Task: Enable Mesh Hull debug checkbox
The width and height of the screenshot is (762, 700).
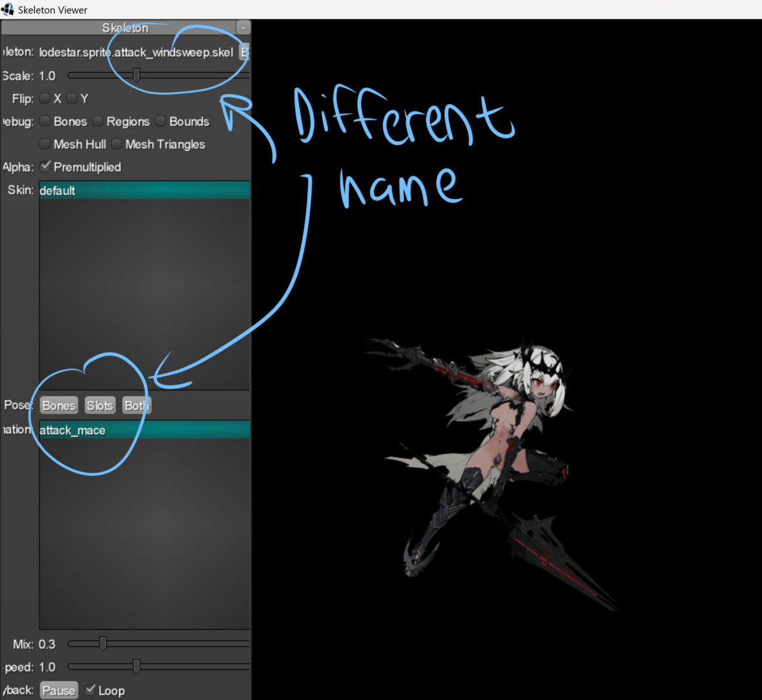Action: pyautogui.click(x=45, y=144)
